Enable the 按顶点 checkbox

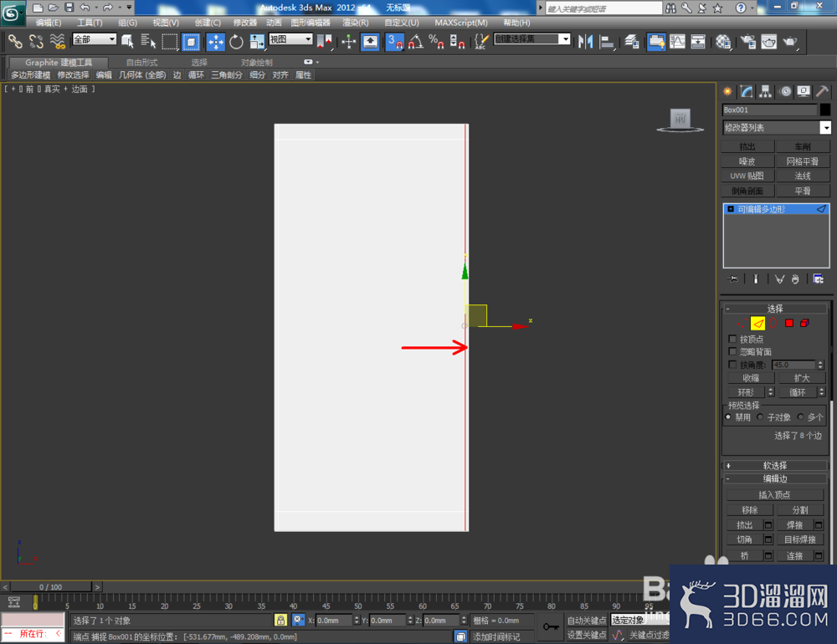click(x=732, y=339)
